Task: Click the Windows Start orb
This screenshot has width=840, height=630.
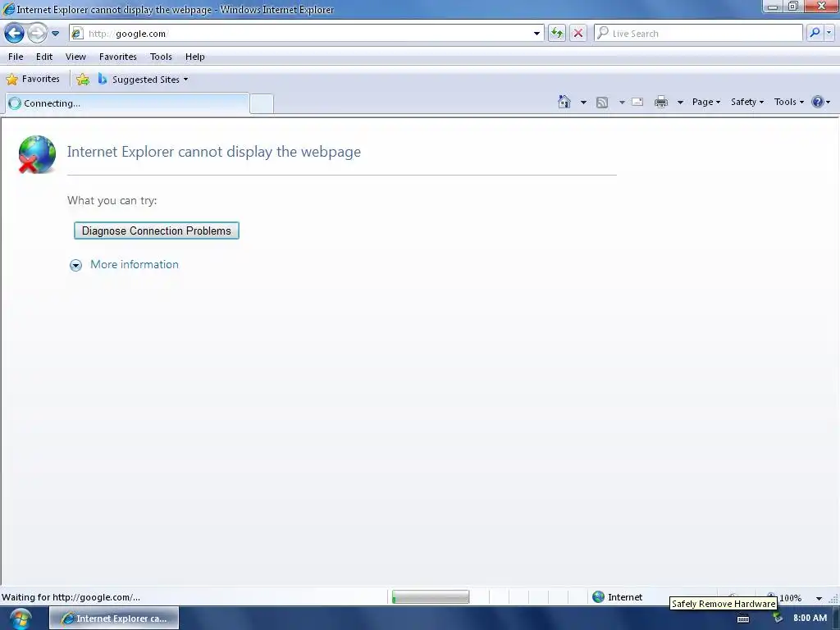Action: click(x=21, y=619)
